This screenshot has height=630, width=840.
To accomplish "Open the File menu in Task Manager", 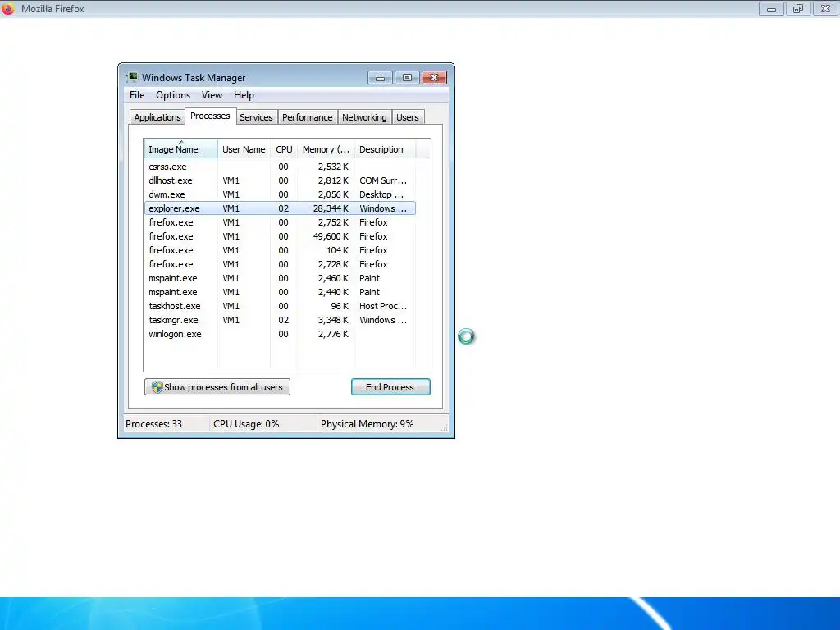I will [x=137, y=95].
